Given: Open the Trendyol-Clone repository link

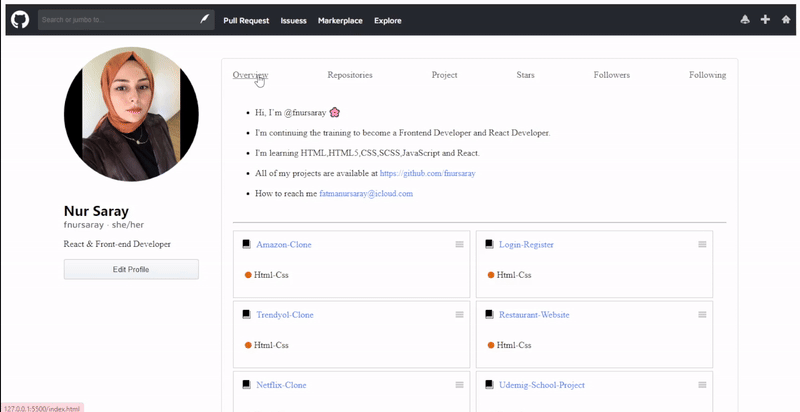Looking at the screenshot, I should point(285,315).
